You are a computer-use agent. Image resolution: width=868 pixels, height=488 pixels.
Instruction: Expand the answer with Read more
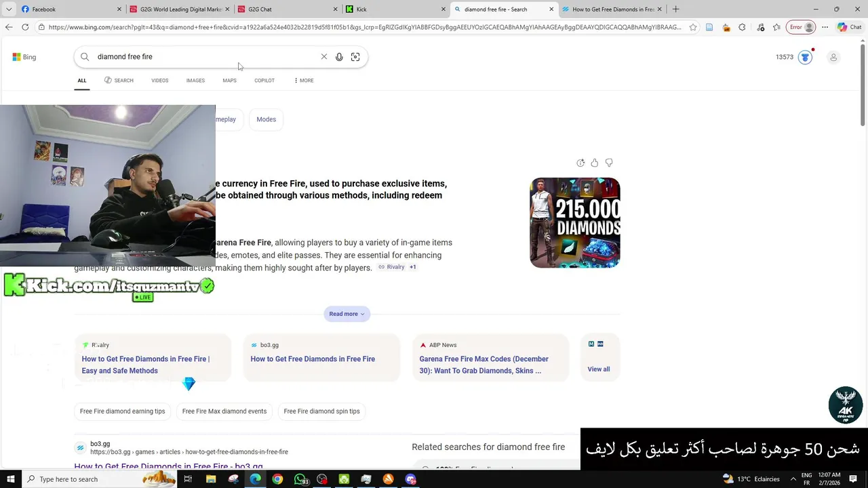[347, 314]
